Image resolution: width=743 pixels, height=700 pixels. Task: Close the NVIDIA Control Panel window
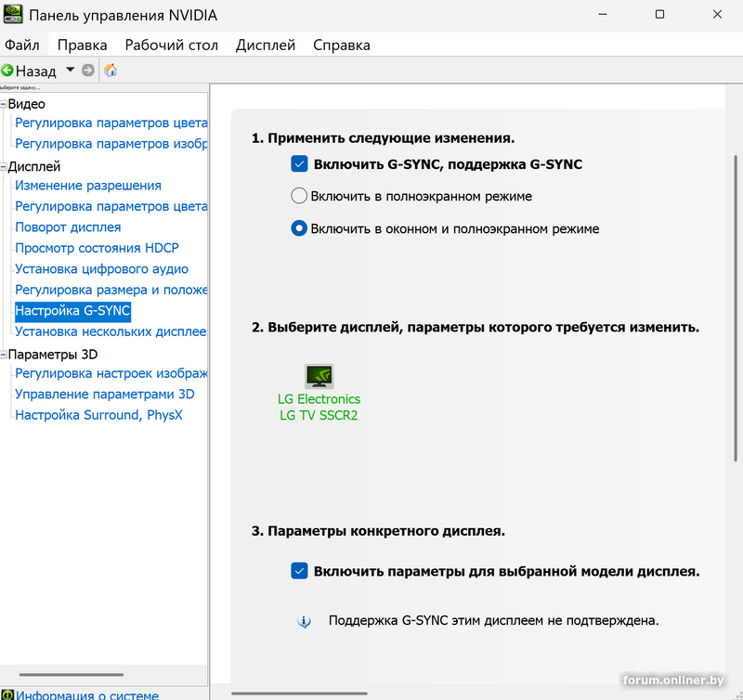717,14
